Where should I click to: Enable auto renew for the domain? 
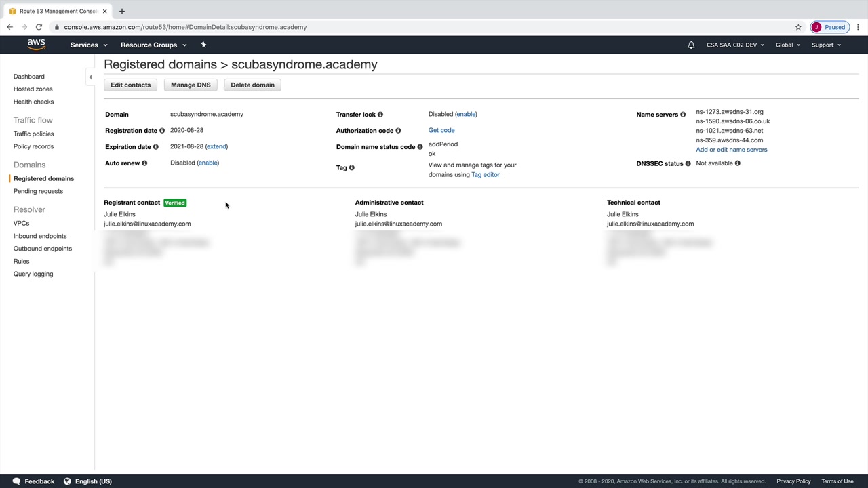click(208, 163)
